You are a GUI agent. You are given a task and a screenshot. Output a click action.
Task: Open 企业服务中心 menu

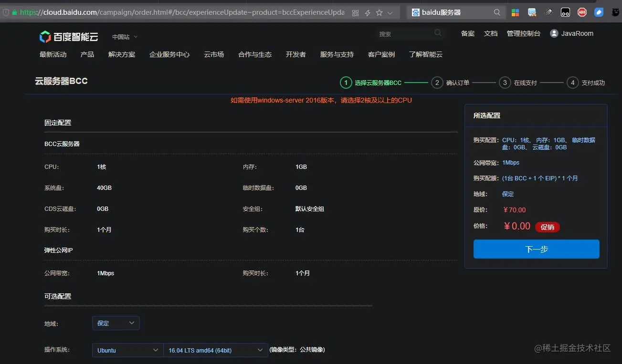coord(169,54)
